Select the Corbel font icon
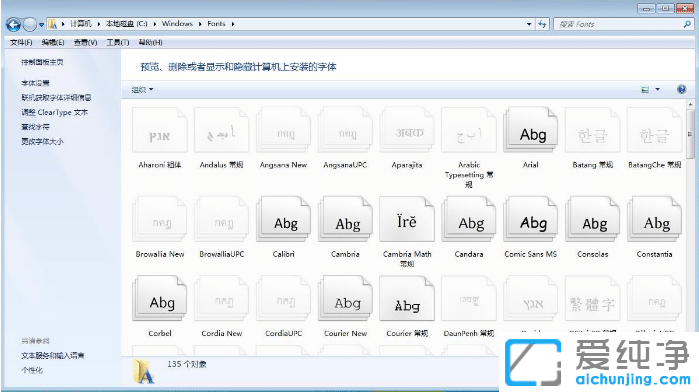 [160, 298]
